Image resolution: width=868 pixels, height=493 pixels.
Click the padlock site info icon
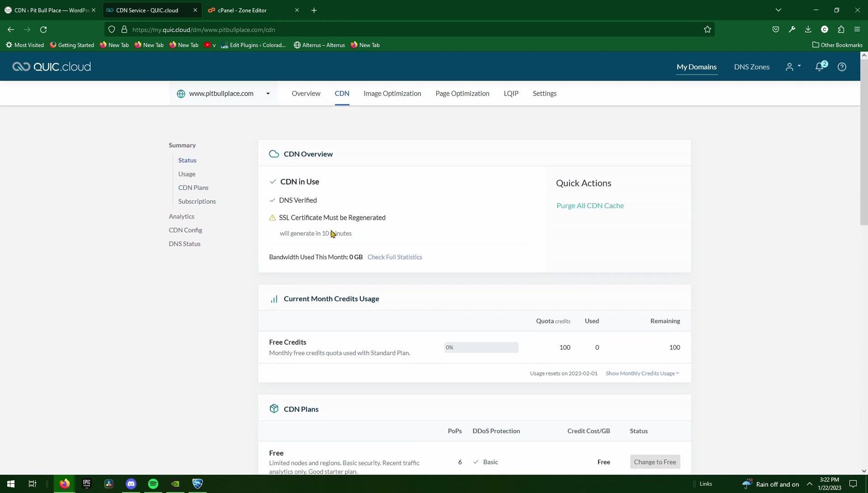click(124, 29)
